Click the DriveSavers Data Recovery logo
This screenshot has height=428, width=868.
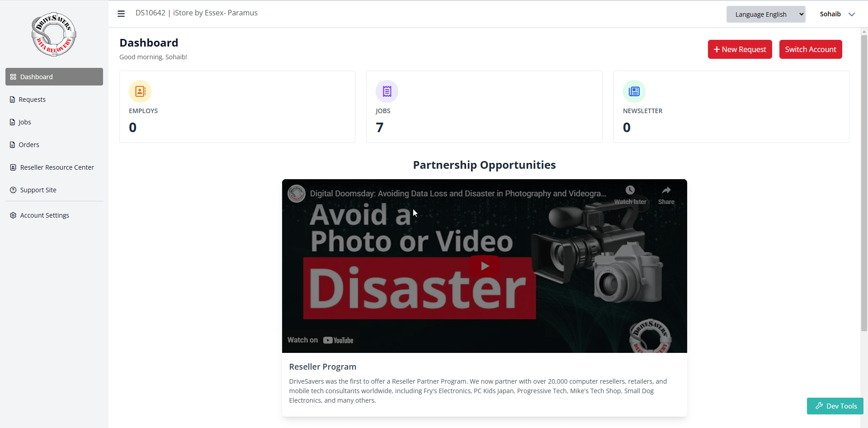tap(54, 34)
